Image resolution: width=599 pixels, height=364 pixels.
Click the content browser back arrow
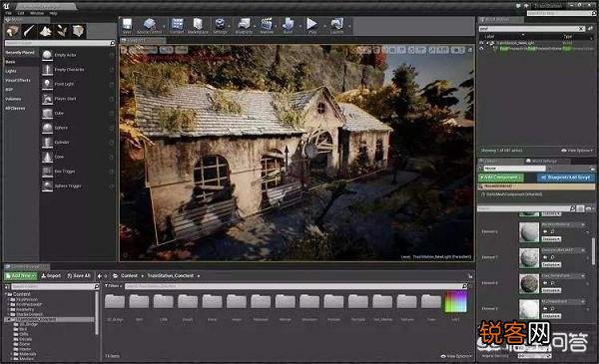[99, 276]
